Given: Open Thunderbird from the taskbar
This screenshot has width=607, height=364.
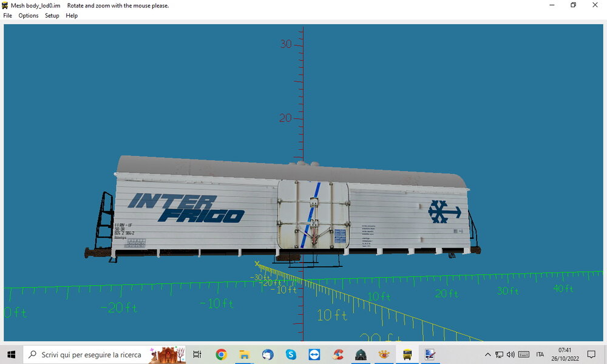Looking at the screenshot, I should click(x=268, y=354).
